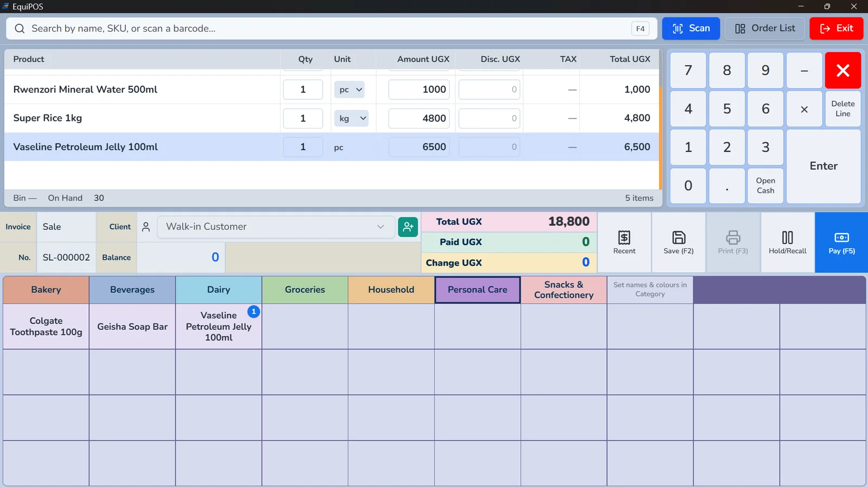
Task: Select the Groceries category tab
Action: (305, 290)
